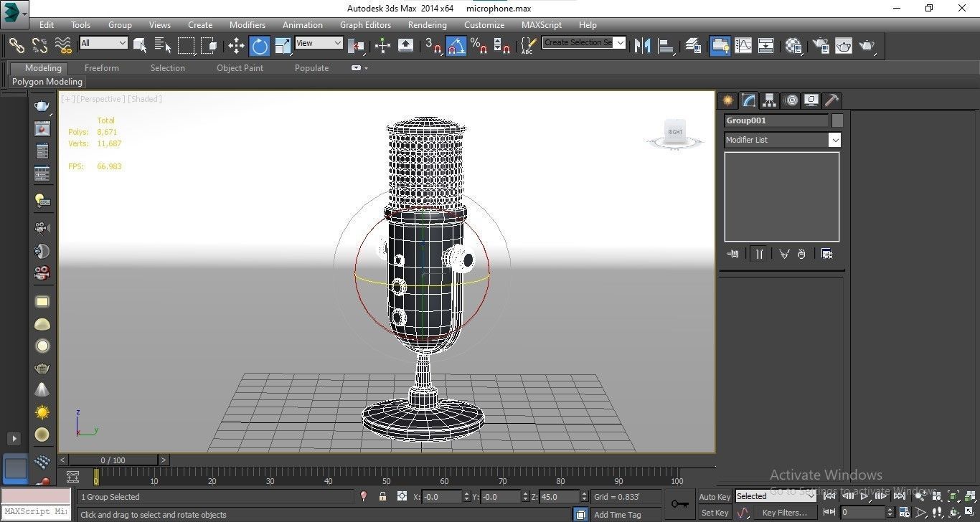The width and height of the screenshot is (980, 522).
Task: Open the Modifiers menu
Action: click(x=248, y=24)
